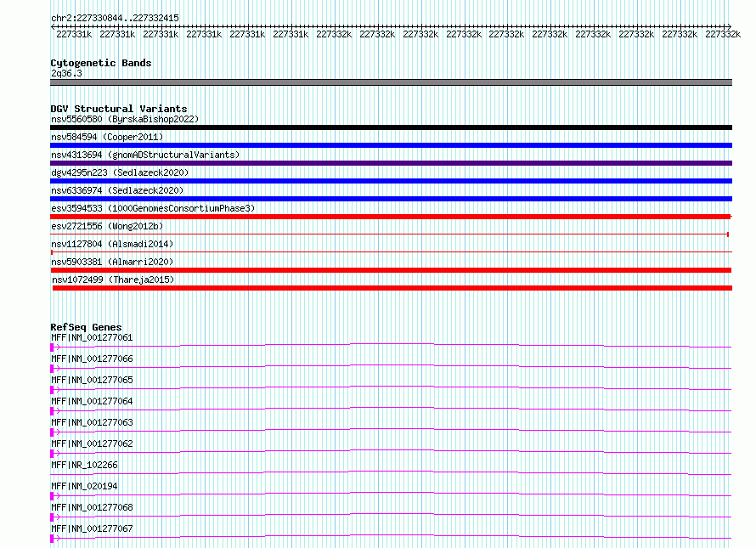Open variant nsv1072499 (Thareja2015)
The width and height of the screenshot is (756, 548).
click(113, 280)
